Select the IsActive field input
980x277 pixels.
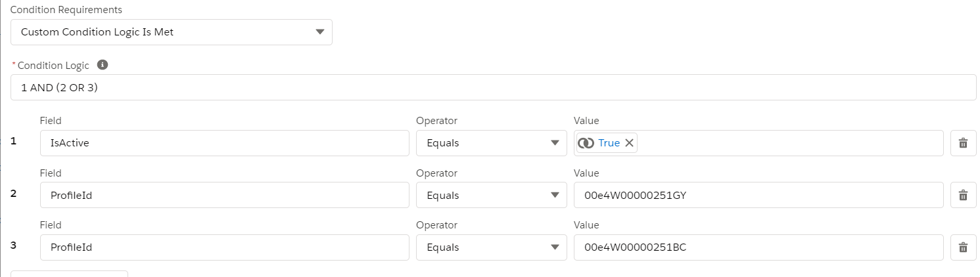pos(223,143)
